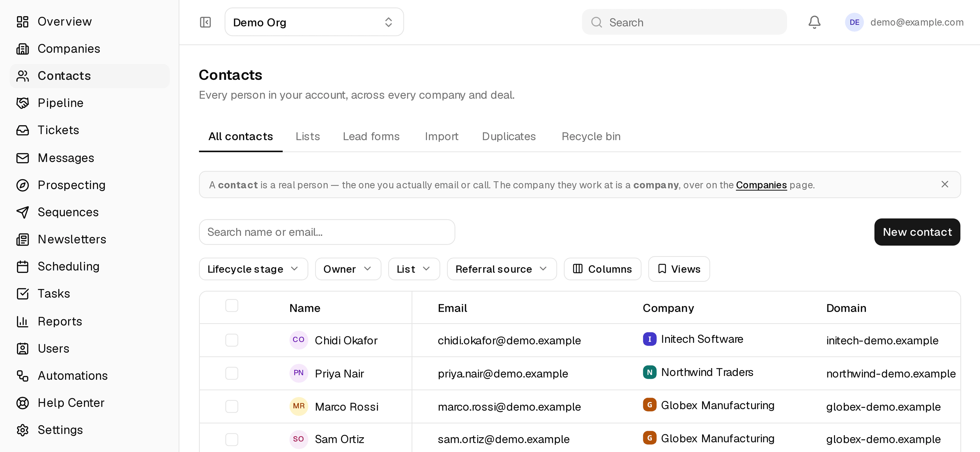
Task: Click the DE user avatar
Action: [854, 22]
